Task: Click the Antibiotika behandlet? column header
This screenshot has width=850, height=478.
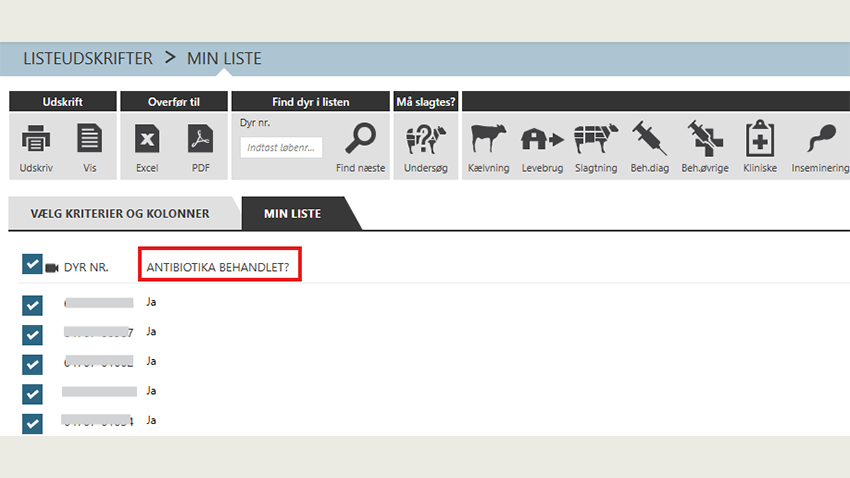Action: 219,268
